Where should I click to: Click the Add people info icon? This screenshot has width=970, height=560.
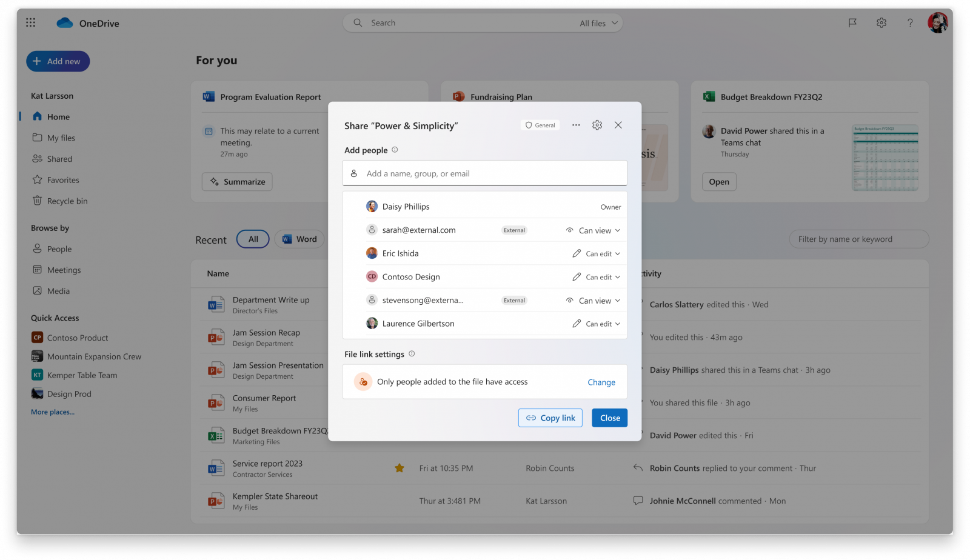pyautogui.click(x=395, y=150)
